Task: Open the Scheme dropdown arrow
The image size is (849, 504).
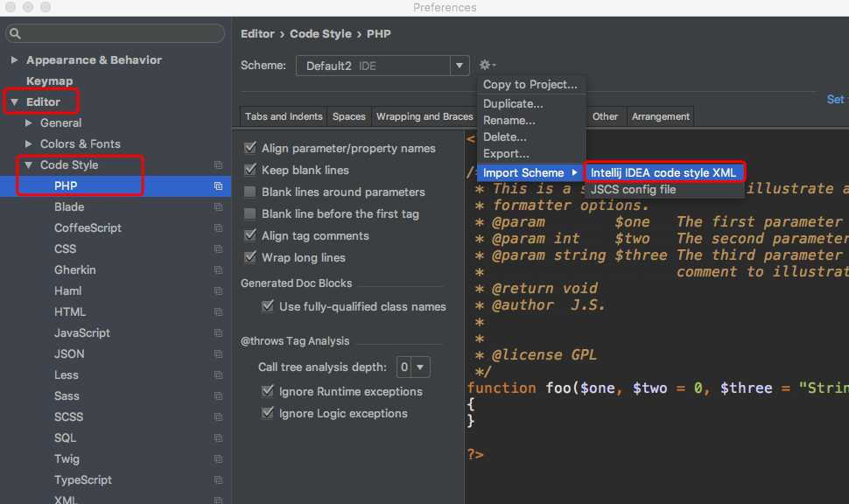Action: coord(460,66)
